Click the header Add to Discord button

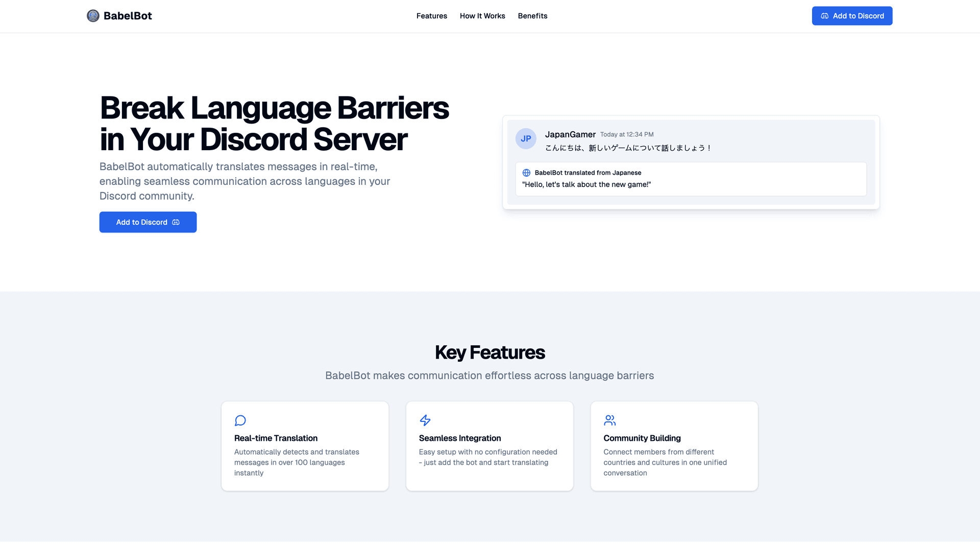point(852,16)
